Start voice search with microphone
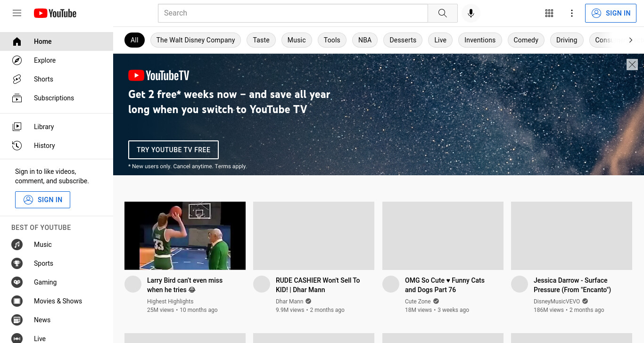 (471, 13)
